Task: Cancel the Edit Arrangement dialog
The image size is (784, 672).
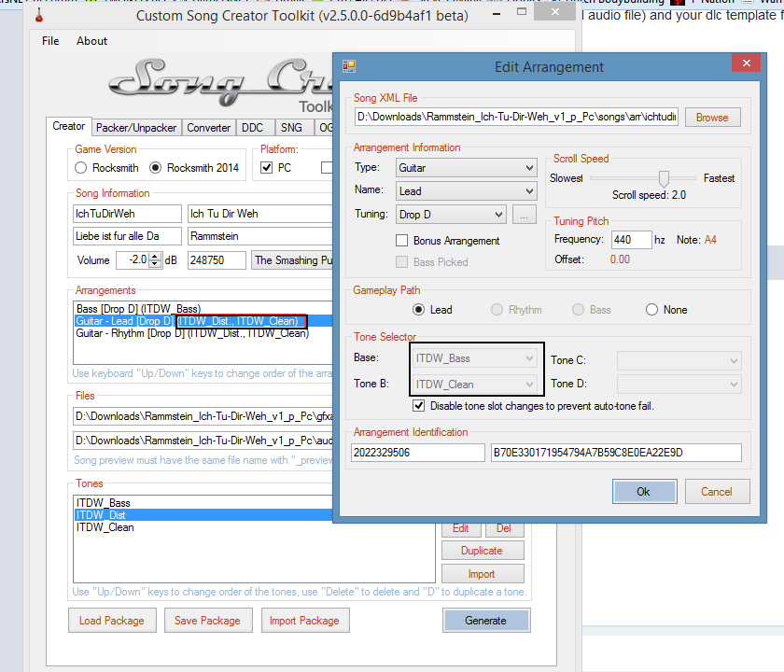Action: (x=717, y=492)
